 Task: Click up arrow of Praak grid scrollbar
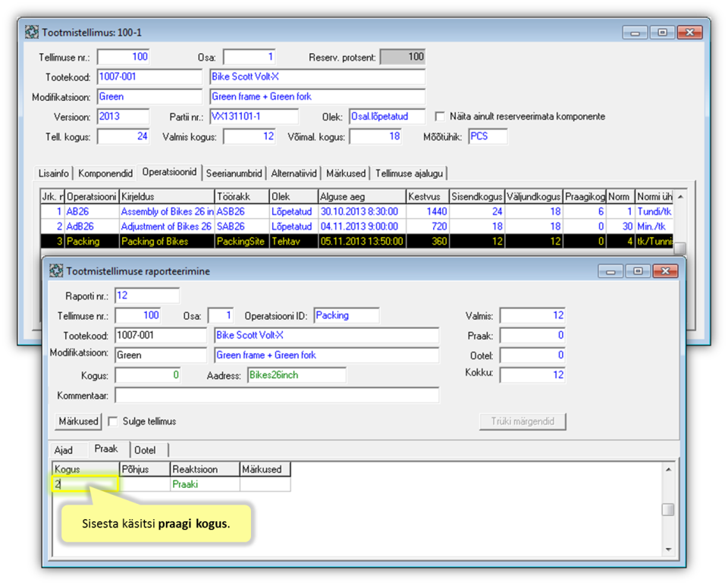(668, 469)
